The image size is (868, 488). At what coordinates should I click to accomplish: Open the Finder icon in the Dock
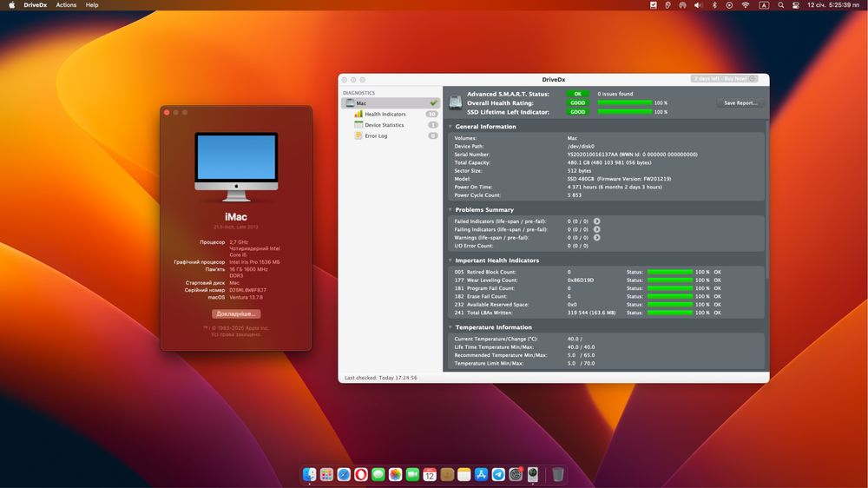click(310, 474)
